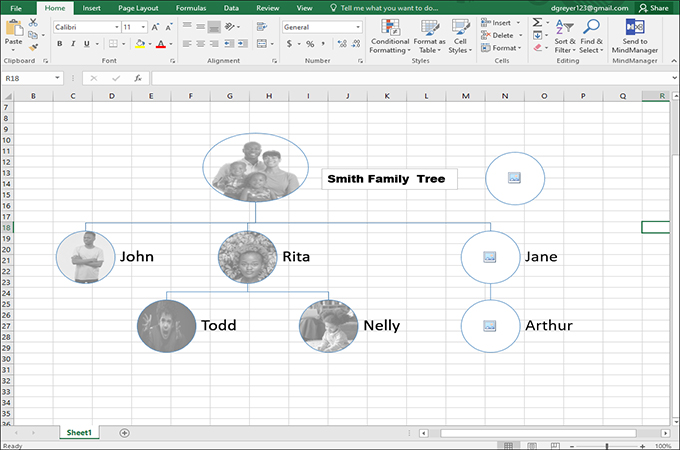
Task: Open Font Color dropdown arrow
Action: click(x=171, y=44)
